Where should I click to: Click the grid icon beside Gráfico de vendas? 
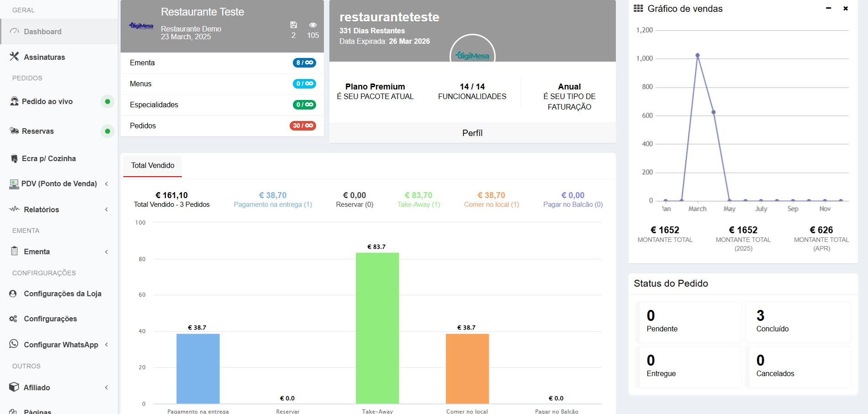(x=638, y=8)
